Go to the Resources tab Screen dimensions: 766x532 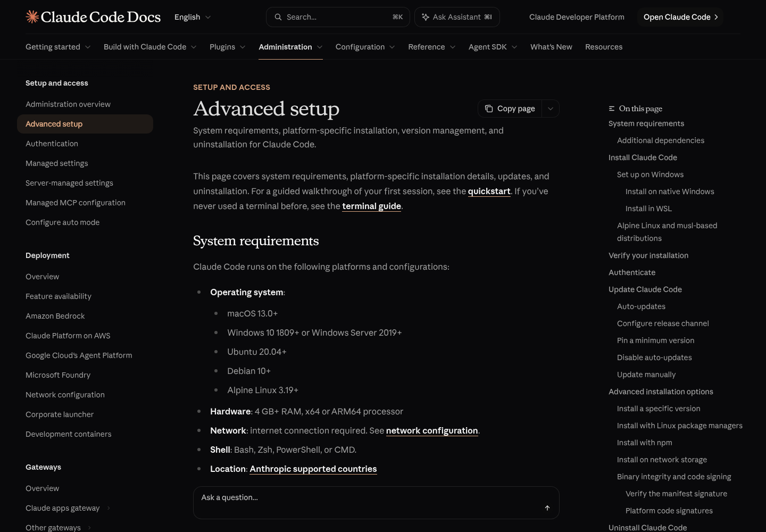tap(604, 47)
